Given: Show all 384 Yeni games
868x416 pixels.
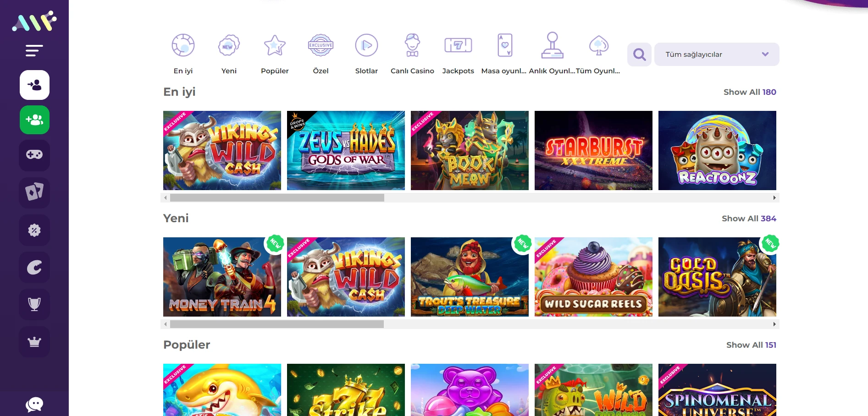Looking at the screenshot, I should pyautogui.click(x=749, y=219).
